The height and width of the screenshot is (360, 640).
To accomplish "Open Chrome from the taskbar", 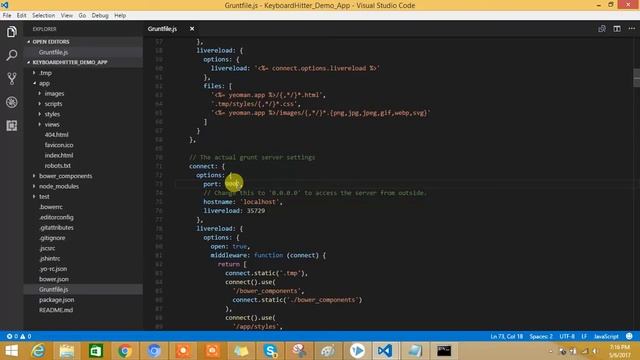I will tap(125, 351).
